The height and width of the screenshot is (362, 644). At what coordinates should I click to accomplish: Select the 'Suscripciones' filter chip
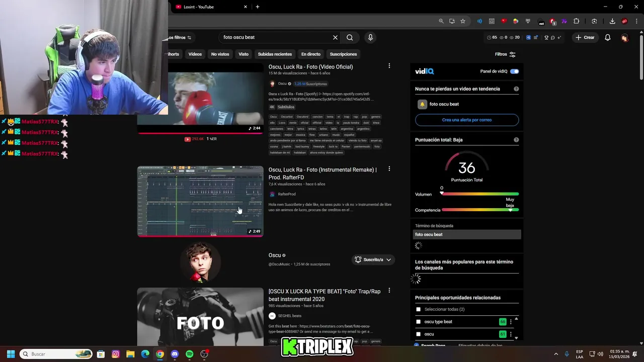pyautogui.click(x=343, y=54)
